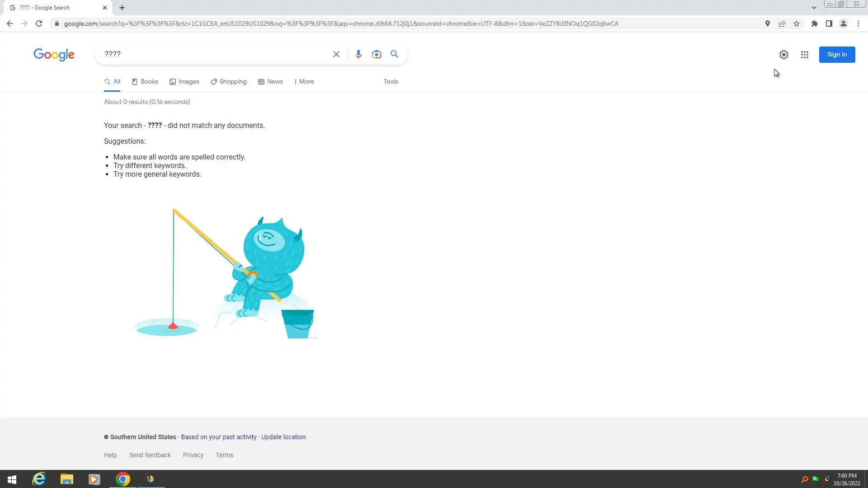
Task: Open the Chrome extensions puzzle icon
Action: 814,23
